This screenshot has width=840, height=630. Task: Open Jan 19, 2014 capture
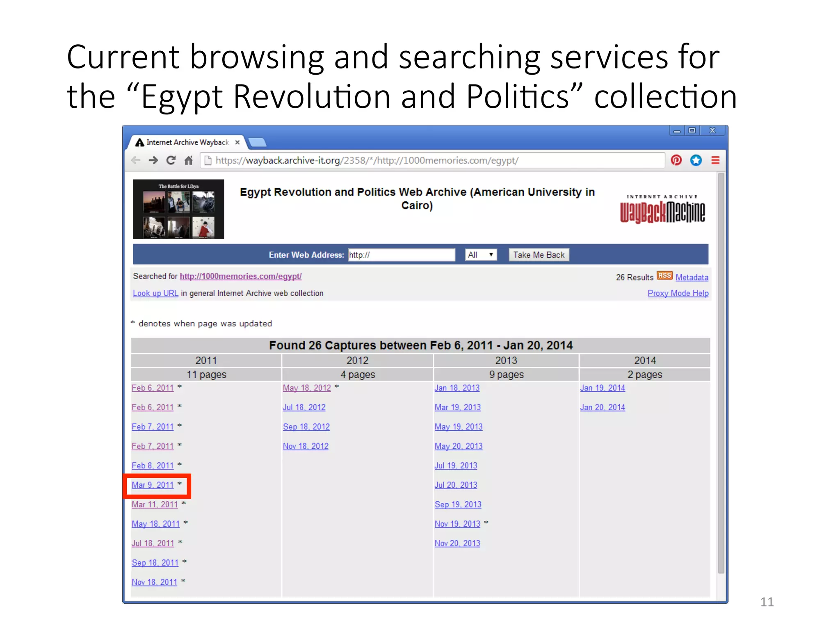coord(603,388)
